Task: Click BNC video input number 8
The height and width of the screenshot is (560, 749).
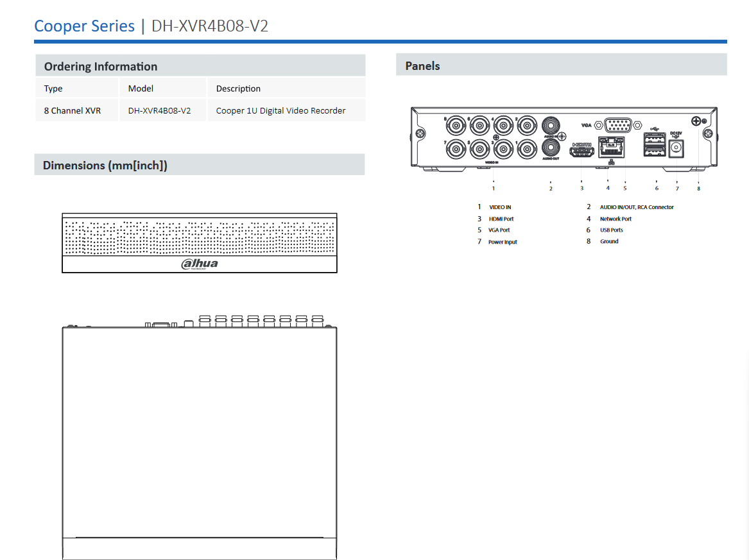Action: [x=456, y=126]
